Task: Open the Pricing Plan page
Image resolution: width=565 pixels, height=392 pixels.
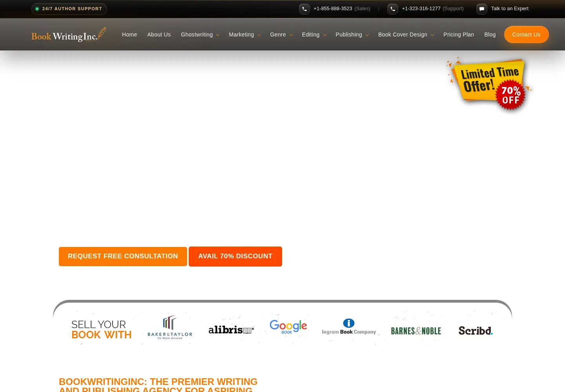Action: click(459, 34)
